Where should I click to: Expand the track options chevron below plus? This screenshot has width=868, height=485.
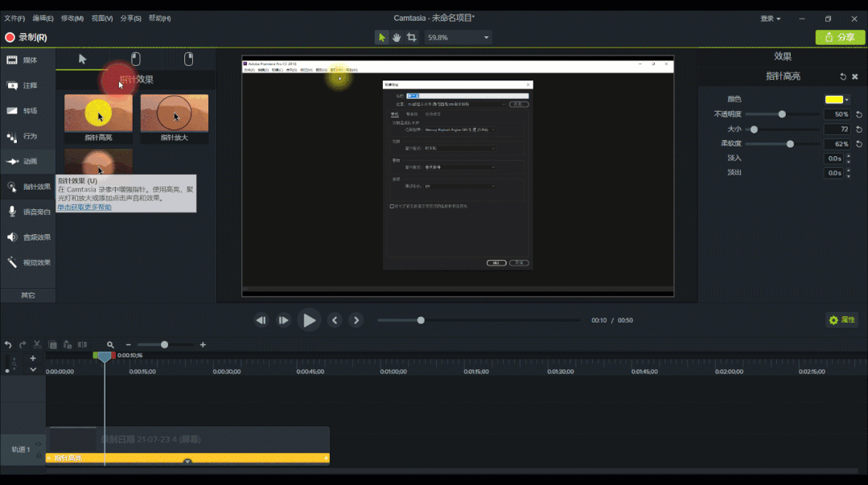tap(33, 369)
